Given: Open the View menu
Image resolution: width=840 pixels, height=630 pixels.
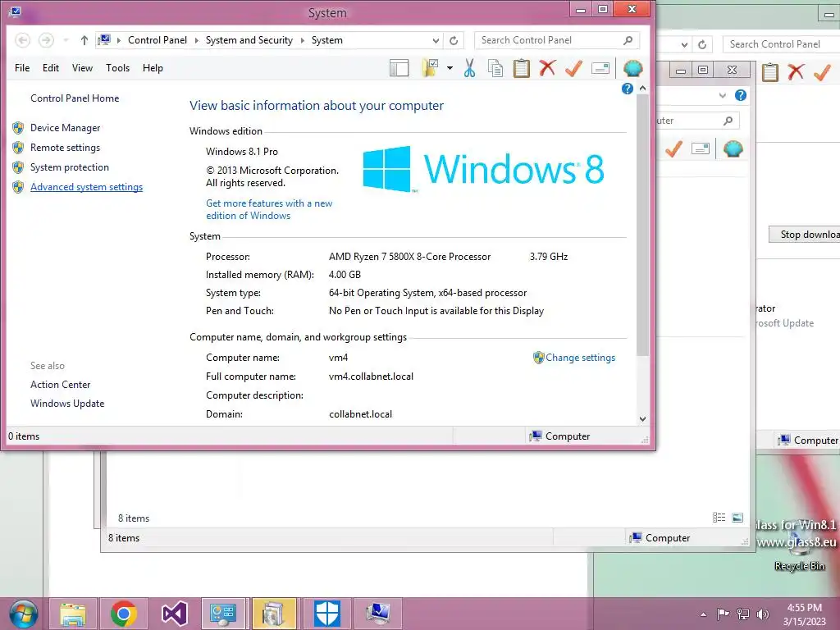Looking at the screenshot, I should [x=83, y=68].
